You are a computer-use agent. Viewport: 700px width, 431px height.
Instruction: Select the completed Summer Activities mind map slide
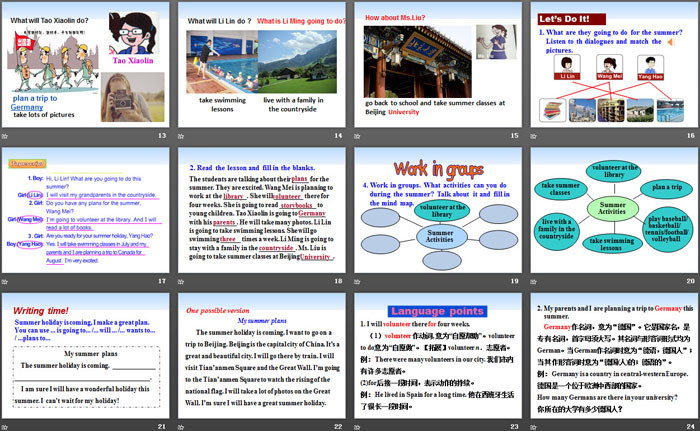(x=614, y=210)
